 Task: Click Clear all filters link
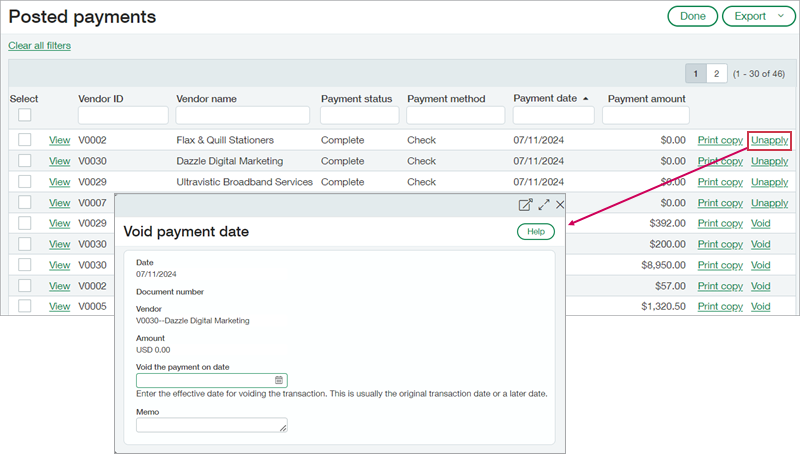click(40, 45)
